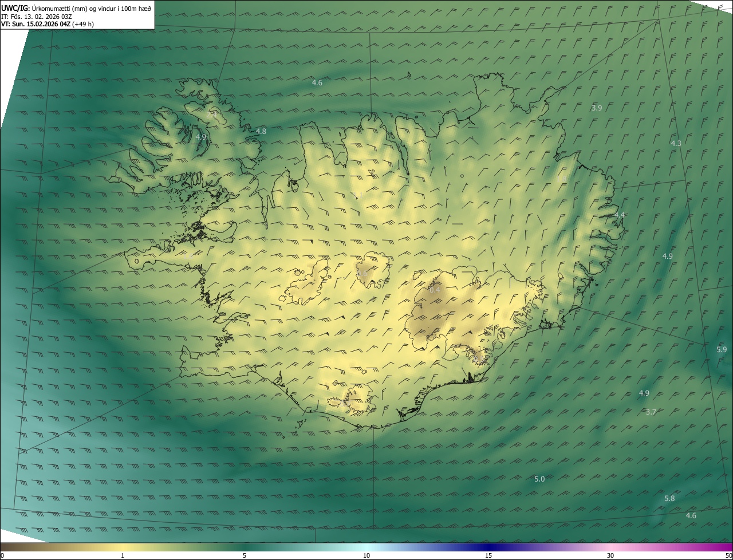Pick the dark blue colour above the 15 tick
733x560 pixels.
(x=488, y=547)
